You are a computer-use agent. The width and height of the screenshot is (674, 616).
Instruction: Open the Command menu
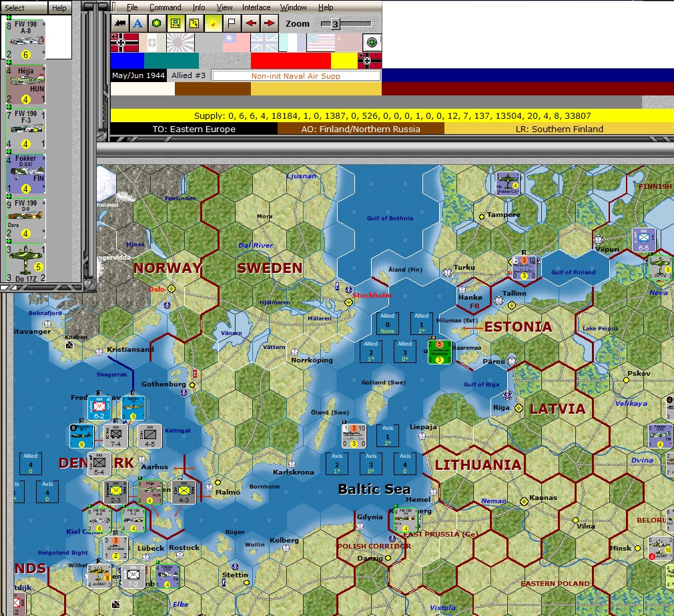tap(166, 7)
